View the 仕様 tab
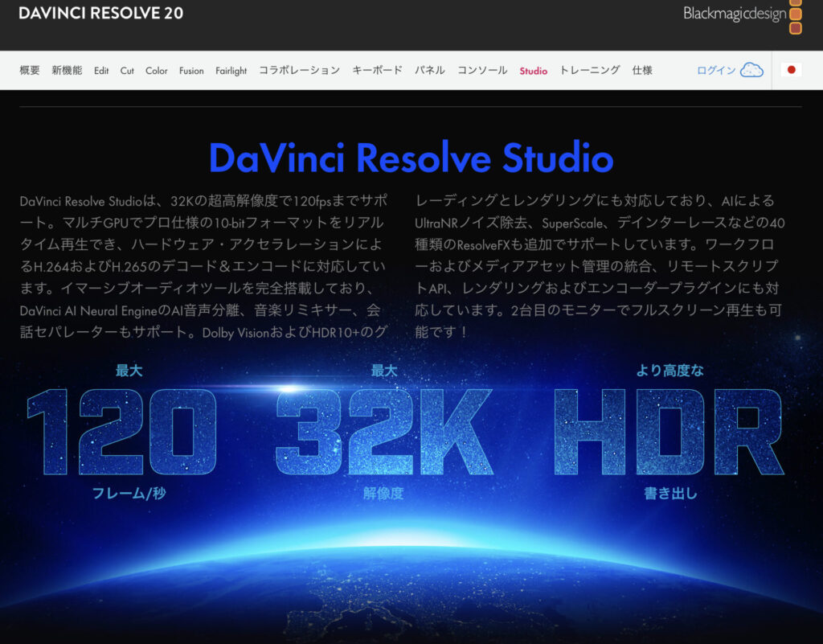This screenshot has height=644, width=823. coord(642,71)
